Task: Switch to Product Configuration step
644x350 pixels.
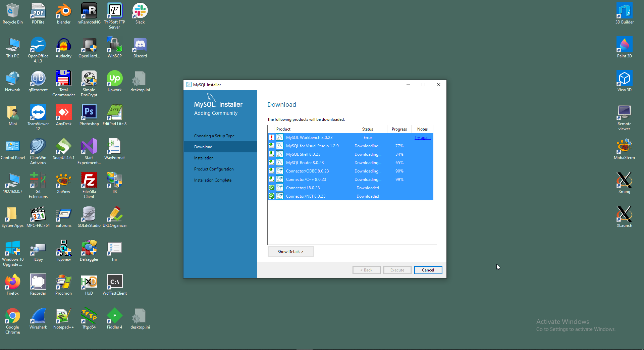Action: [214, 169]
